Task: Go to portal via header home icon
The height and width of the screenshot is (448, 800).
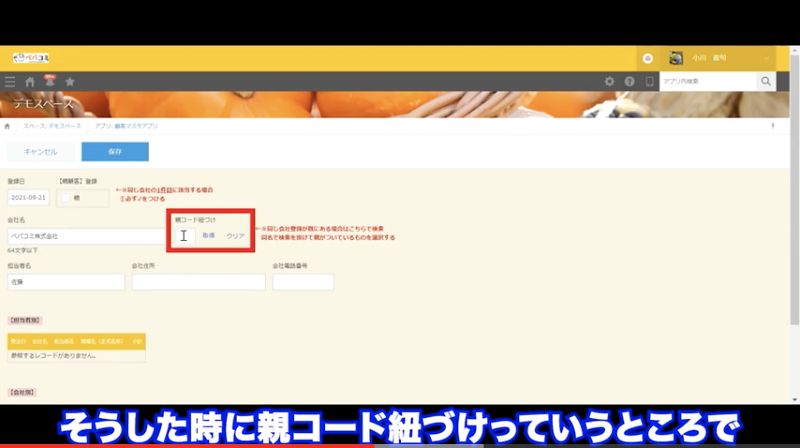Action: click(x=30, y=82)
